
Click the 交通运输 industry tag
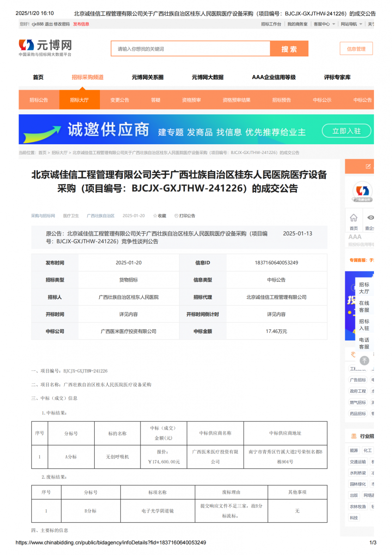point(358,462)
